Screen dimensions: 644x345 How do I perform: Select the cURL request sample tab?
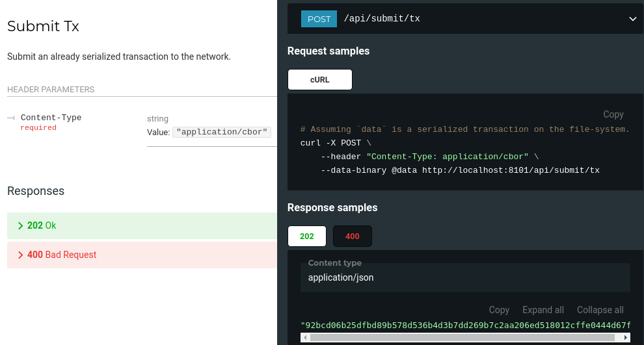pos(320,79)
